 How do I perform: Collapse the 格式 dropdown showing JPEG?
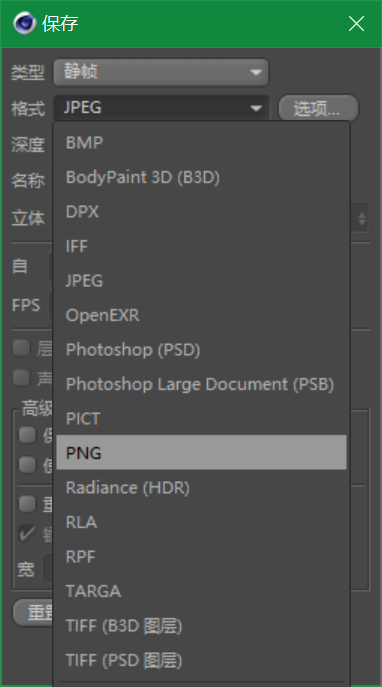(x=161, y=108)
